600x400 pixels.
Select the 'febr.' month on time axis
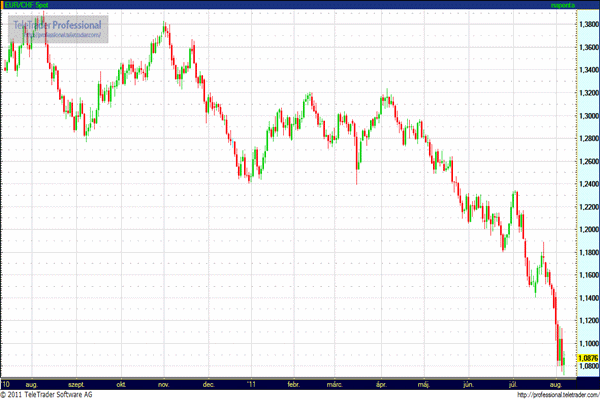point(294,383)
